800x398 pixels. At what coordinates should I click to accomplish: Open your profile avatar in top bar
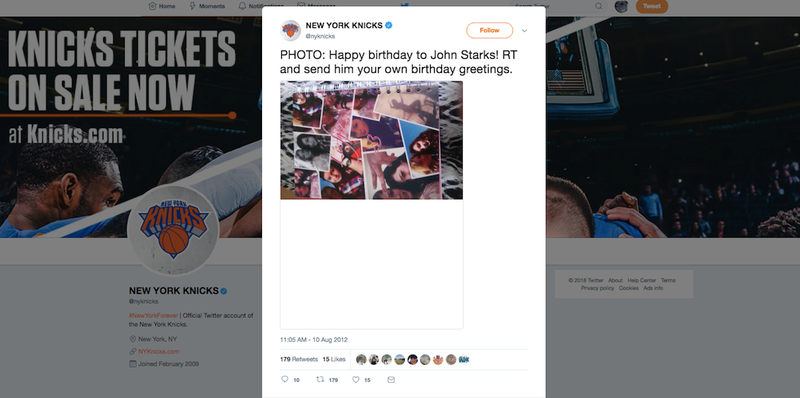point(621,6)
